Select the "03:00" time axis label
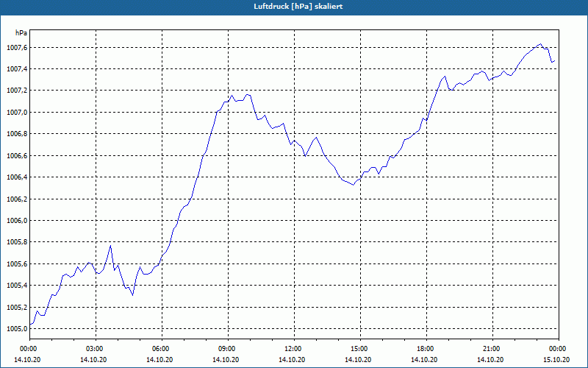Viewport: 588px width, 368px height. (96, 349)
